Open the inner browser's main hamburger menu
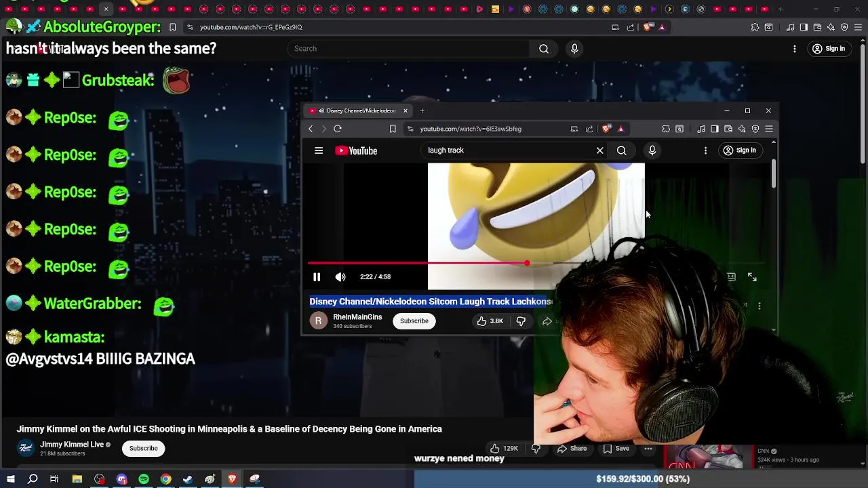The image size is (868, 488). (x=769, y=129)
